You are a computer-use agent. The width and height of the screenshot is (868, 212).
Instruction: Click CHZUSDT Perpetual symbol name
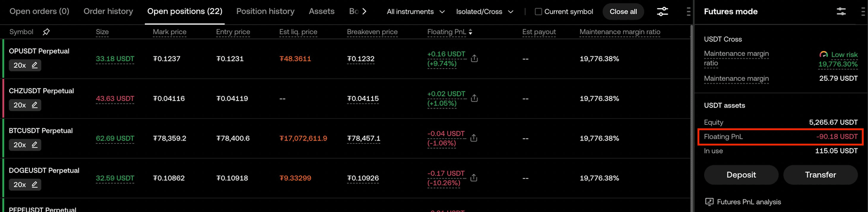tap(41, 91)
